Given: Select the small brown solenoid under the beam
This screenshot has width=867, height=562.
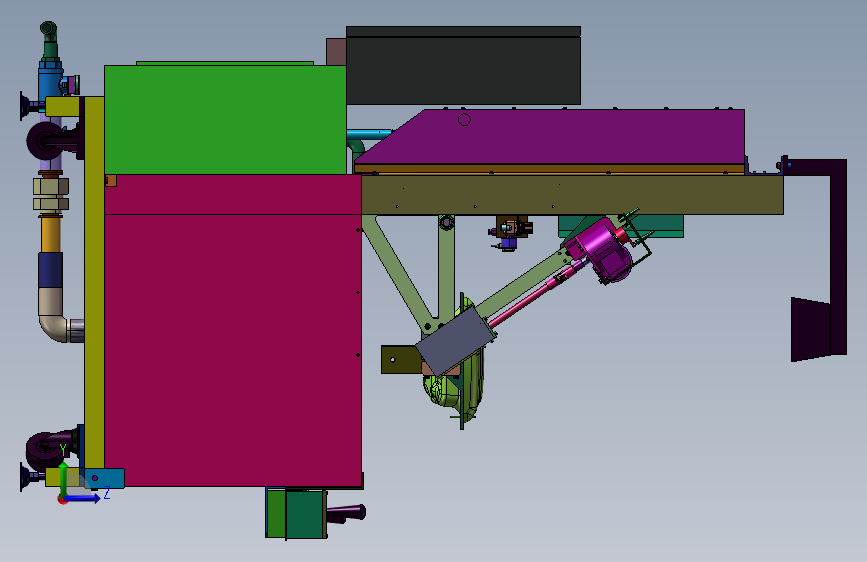Looking at the screenshot, I should point(511,228).
